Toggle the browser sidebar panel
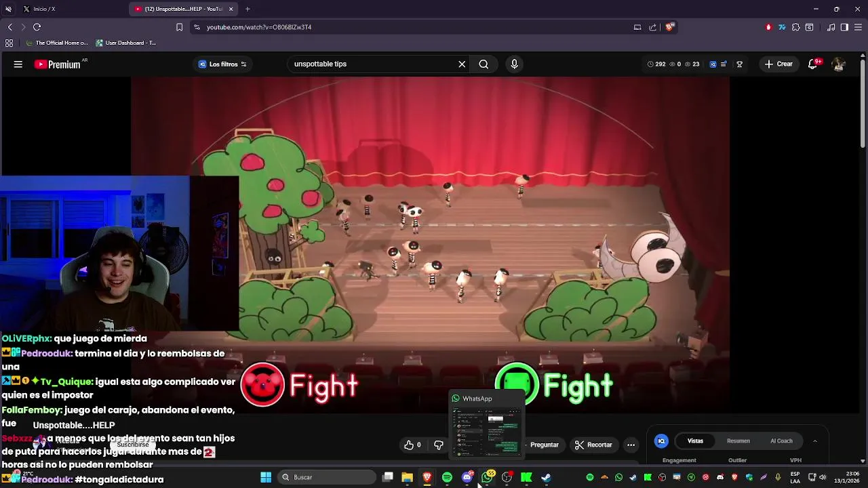The height and width of the screenshot is (488, 868). 844,27
